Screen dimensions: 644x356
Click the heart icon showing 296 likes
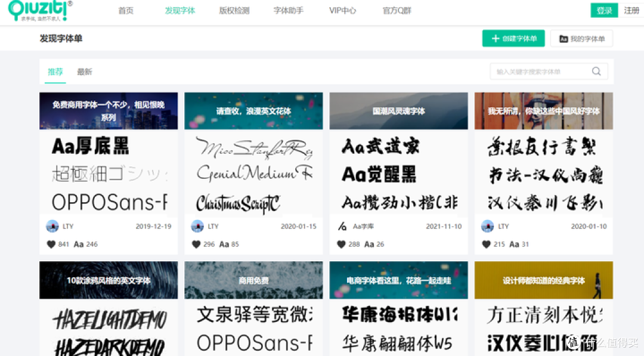coord(196,244)
